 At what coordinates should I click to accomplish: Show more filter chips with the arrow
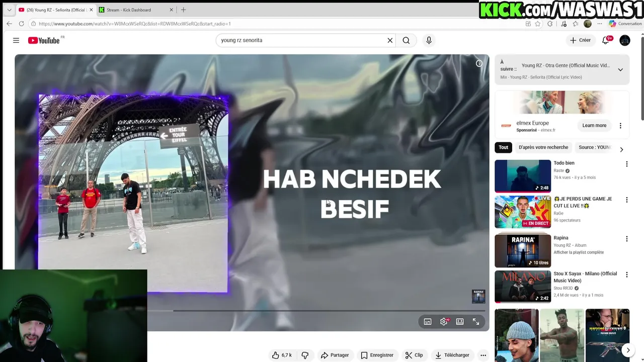(621, 149)
